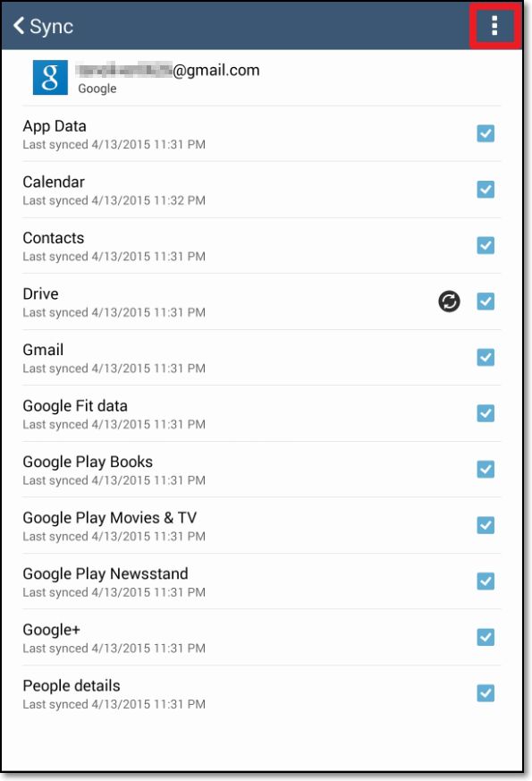
Task: Select the Sync title in header
Action: click(51, 27)
